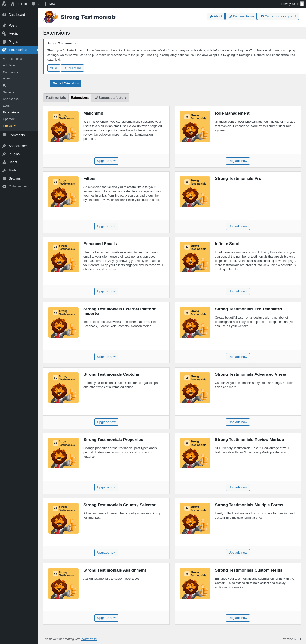The height and width of the screenshot is (644, 306).
Task: Open the About page button
Action: click(215, 16)
